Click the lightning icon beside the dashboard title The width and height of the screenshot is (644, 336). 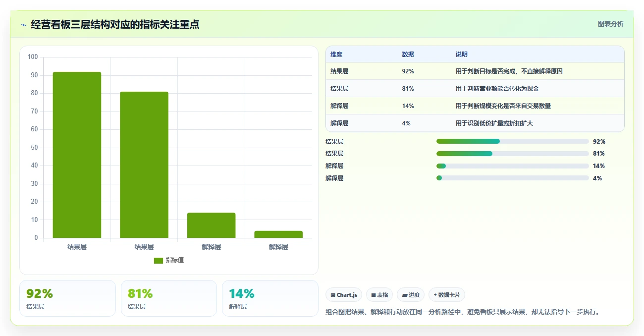click(x=23, y=25)
